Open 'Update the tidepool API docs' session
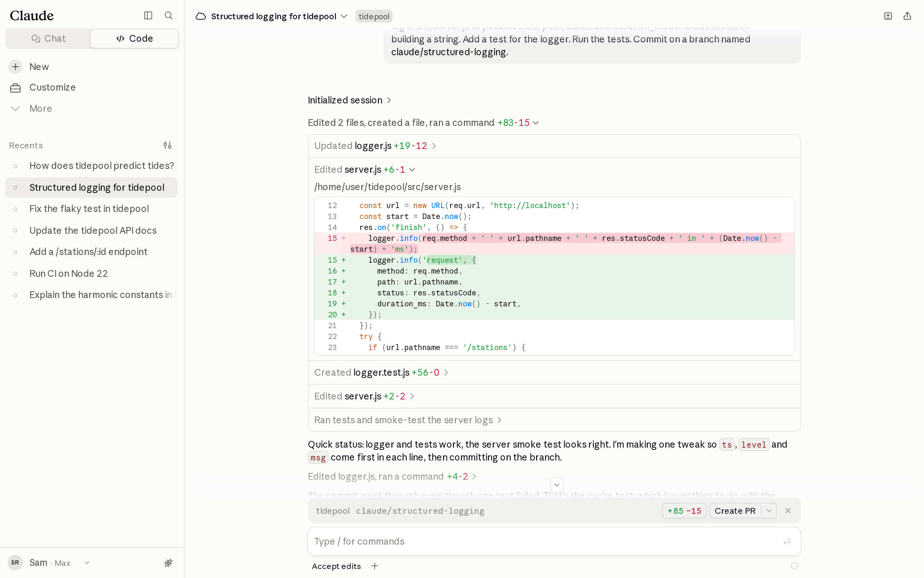This screenshot has height=578, width=924. tap(91, 231)
